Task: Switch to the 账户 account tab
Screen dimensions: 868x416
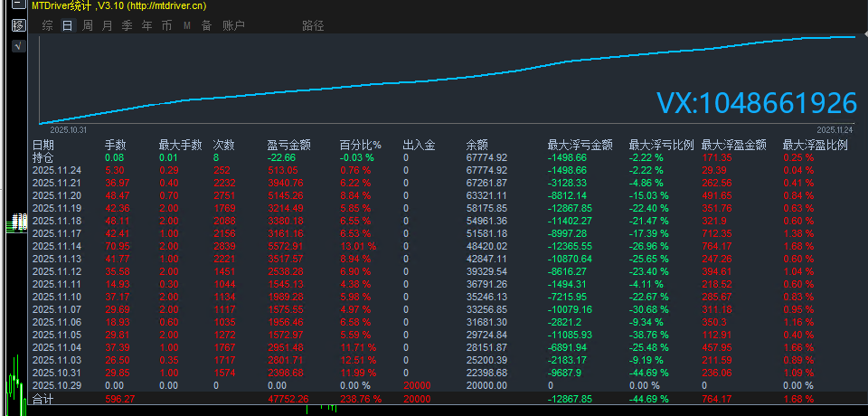Action: (x=233, y=25)
